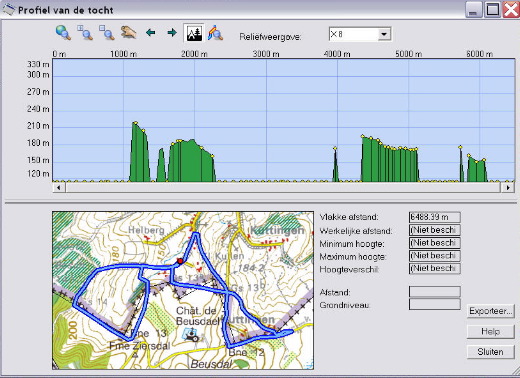Click the right arrow navigation icon
Screen dimensions: 520x378
pyautogui.click(x=172, y=33)
